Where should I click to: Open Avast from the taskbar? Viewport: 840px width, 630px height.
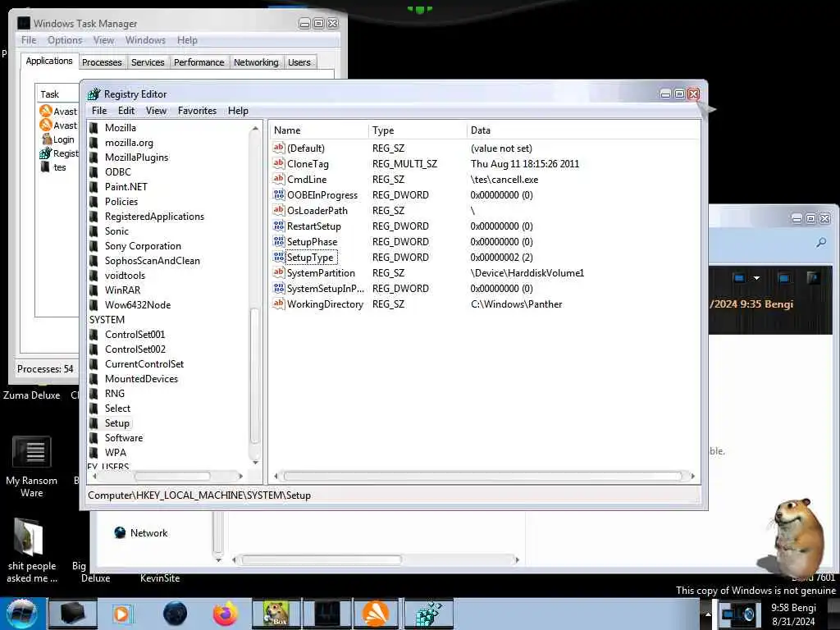pos(376,614)
